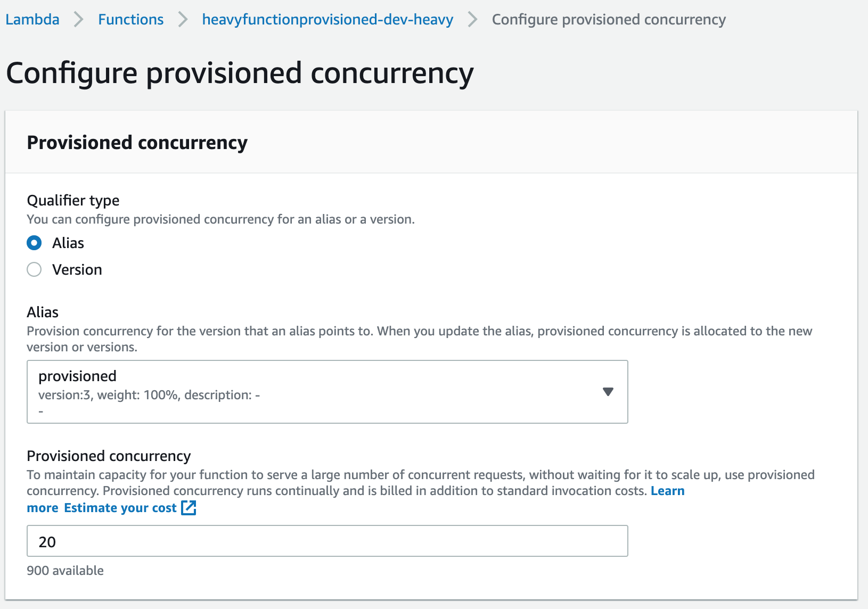Image resolution: width=868 pixels, height=609 pixels.
Task: Click the breadcrumb chevron after Functions
Action: [183, 20]
